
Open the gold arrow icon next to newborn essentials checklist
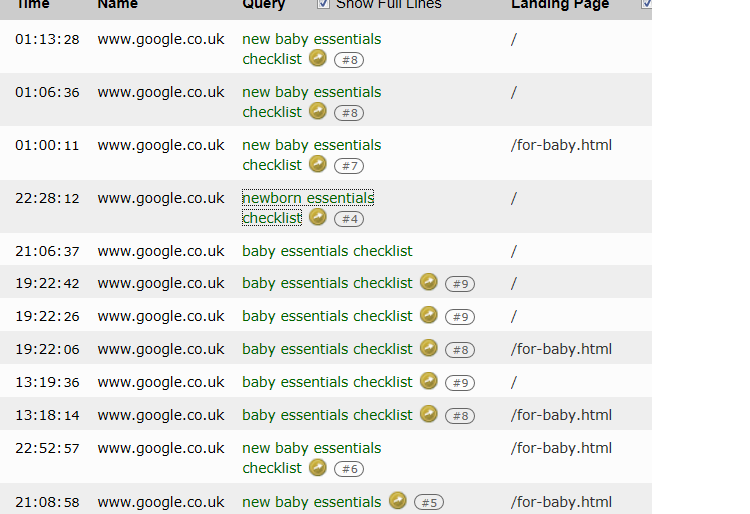tap(318, 218)
